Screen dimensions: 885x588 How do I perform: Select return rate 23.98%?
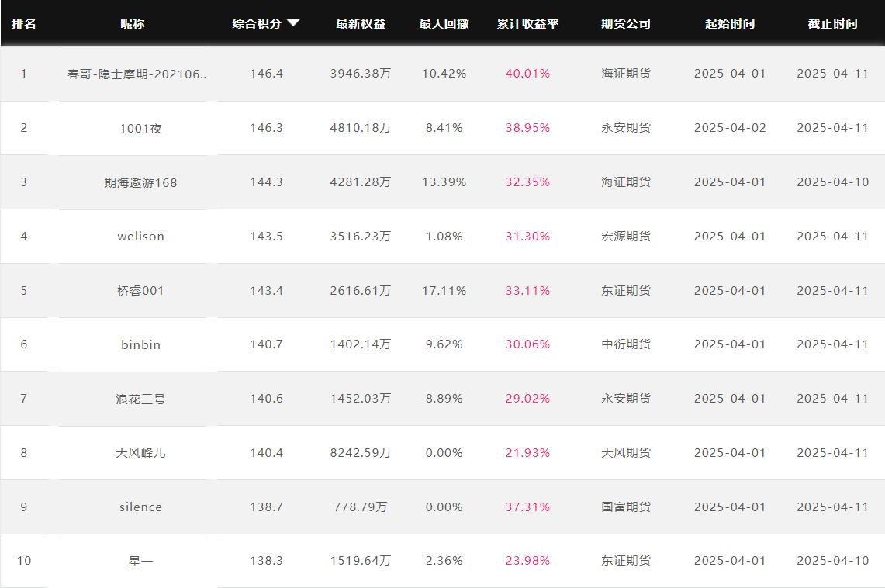click(527, 560)
